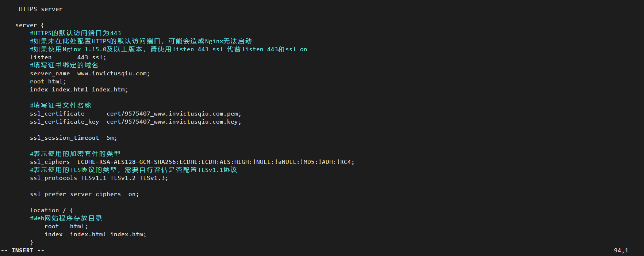
Task: Click 'TLSv1.3;' in the ssl_protocols line
Action: click(153, 178)
